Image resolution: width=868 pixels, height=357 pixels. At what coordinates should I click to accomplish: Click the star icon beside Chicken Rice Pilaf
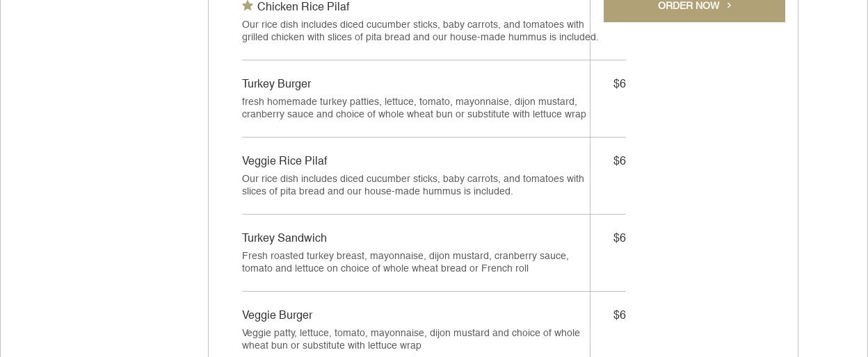(x=248, y=6)
